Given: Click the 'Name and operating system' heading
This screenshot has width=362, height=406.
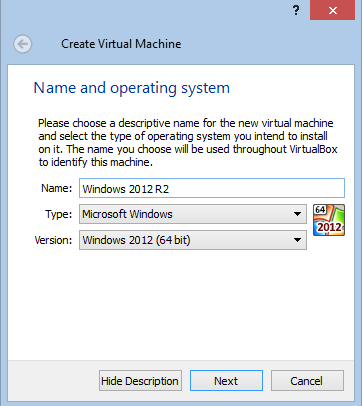Looking at the screenshot, I should tap(132, 88).
